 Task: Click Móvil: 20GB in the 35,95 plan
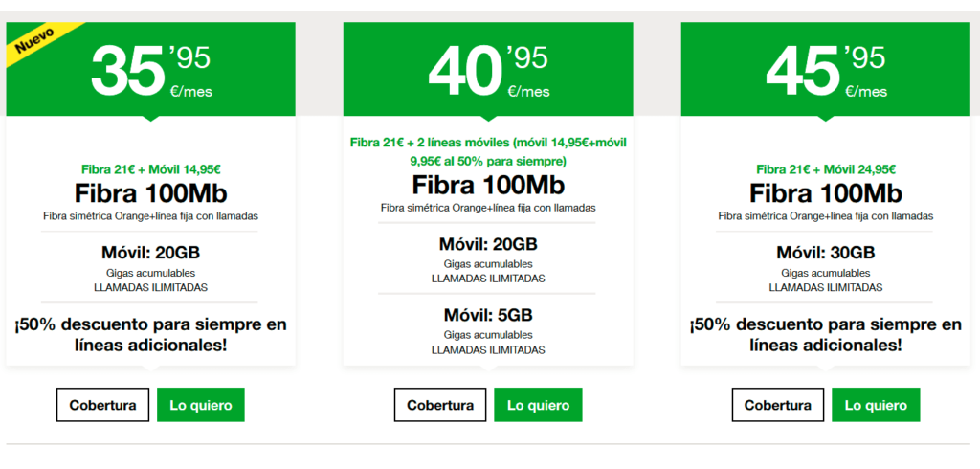[x=150, y=254]
